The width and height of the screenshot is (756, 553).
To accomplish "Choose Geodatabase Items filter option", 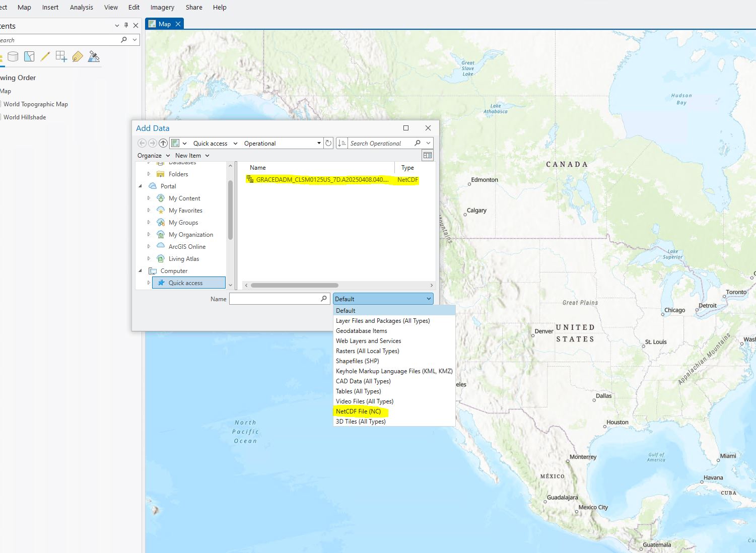I will point(394,331).
